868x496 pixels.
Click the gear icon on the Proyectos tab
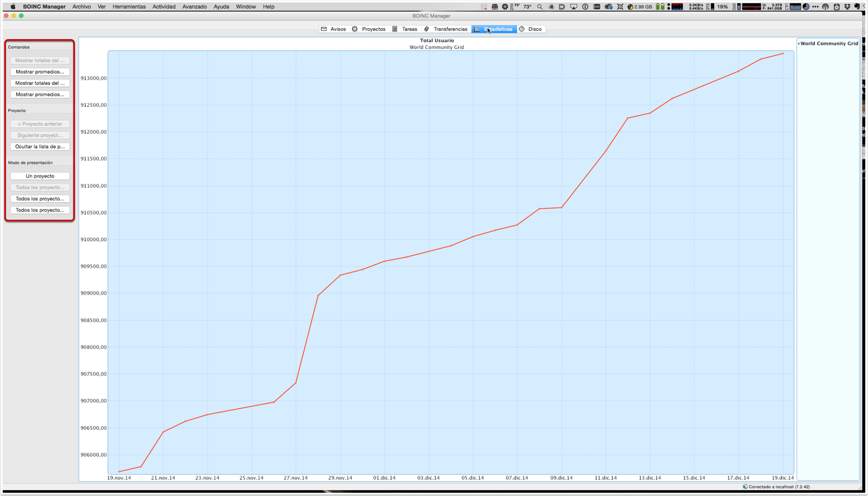point(355,29)
